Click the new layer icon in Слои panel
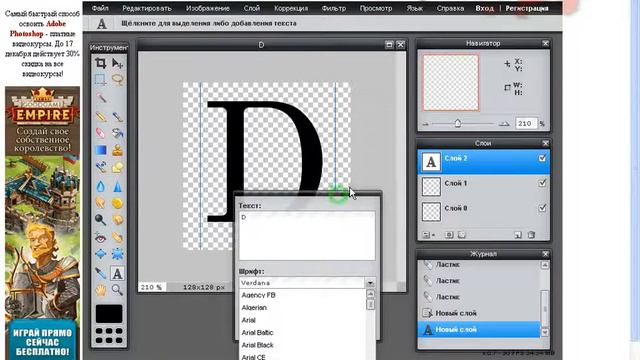Viewport: 640px width, 360px height. (518, 235)
